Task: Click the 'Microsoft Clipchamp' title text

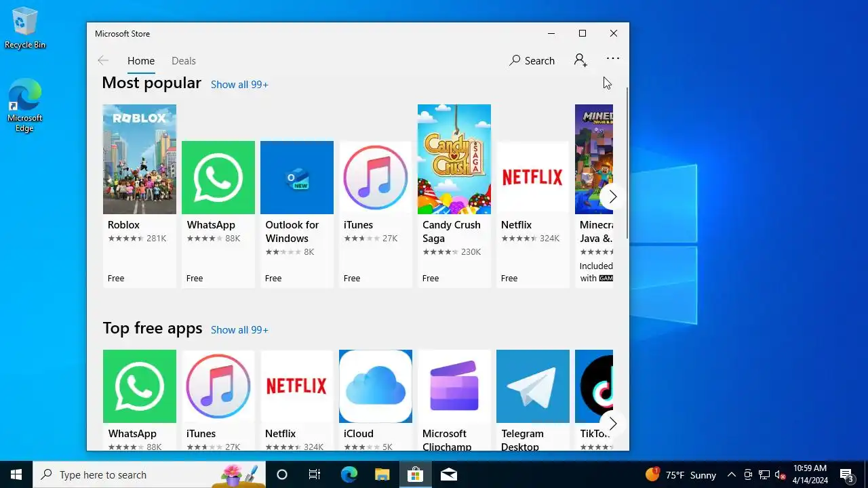Action: 447,441
